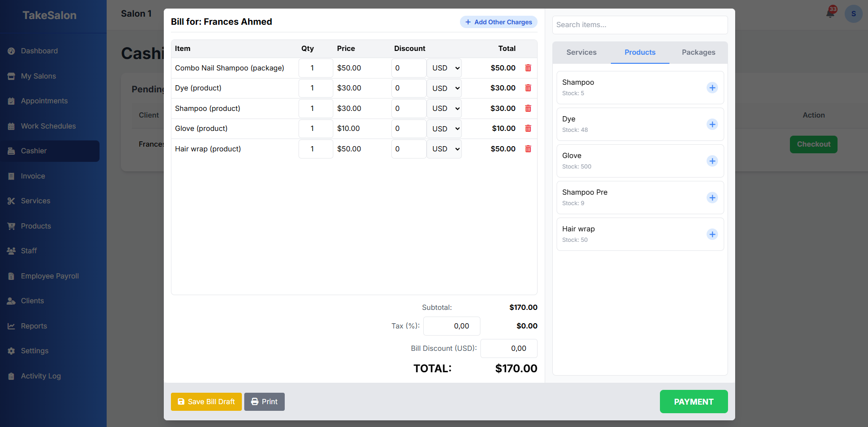Edit quantity field for Dye product
868x427 pixels.
(316, 88)
